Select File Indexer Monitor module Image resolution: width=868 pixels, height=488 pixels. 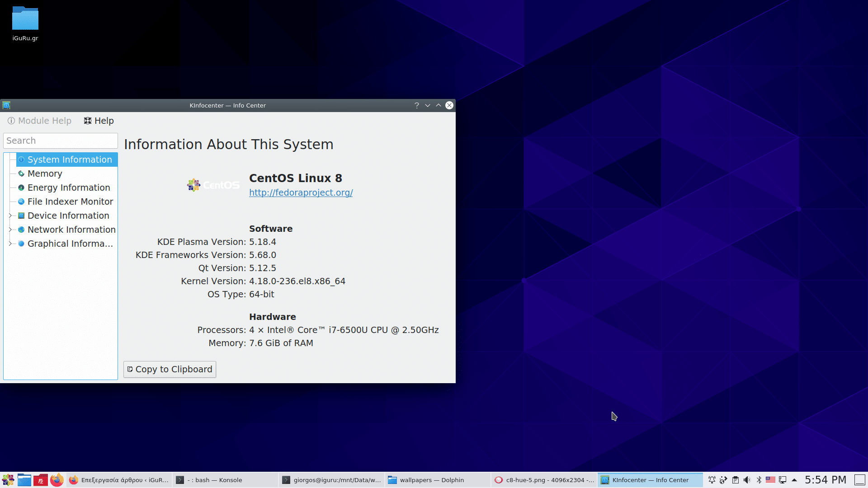click(x=67, y=202)
